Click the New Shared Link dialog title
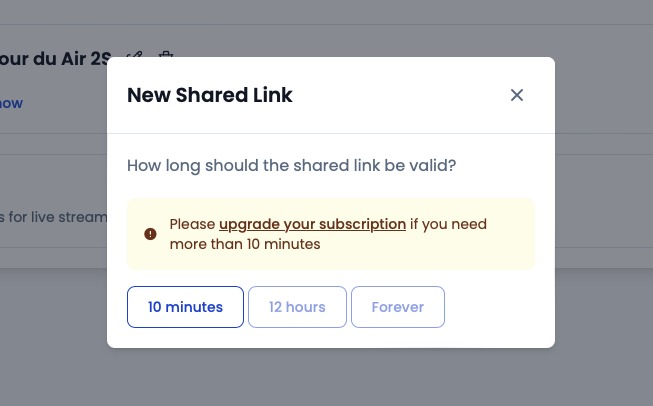This screenshot has height=406, width=653. point(209,95)
